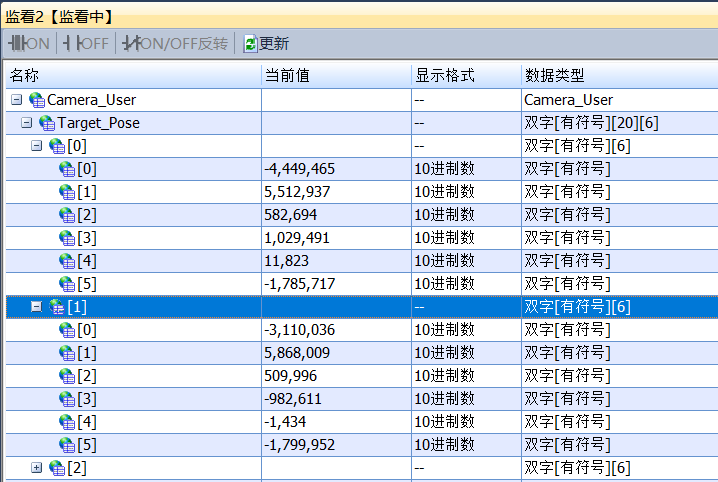Click the 名称 column header
This screenshot has height=482, width=718.
133,75
